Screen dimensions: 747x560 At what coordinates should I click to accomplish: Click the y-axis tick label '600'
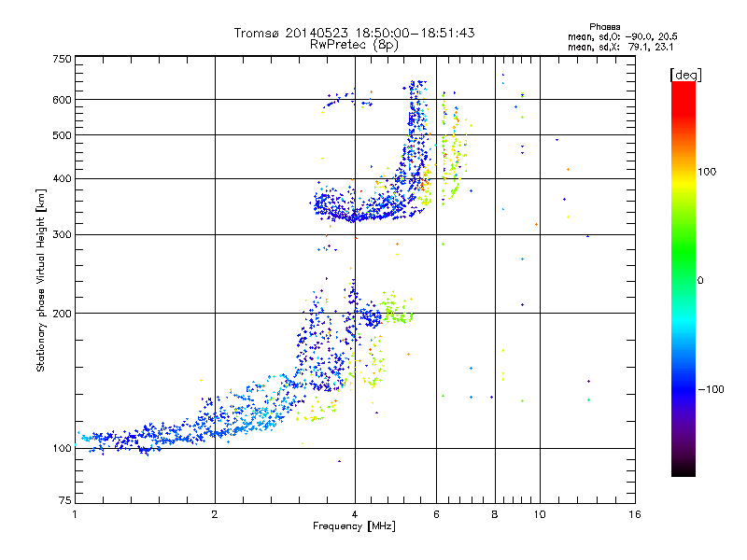[62, 100]
